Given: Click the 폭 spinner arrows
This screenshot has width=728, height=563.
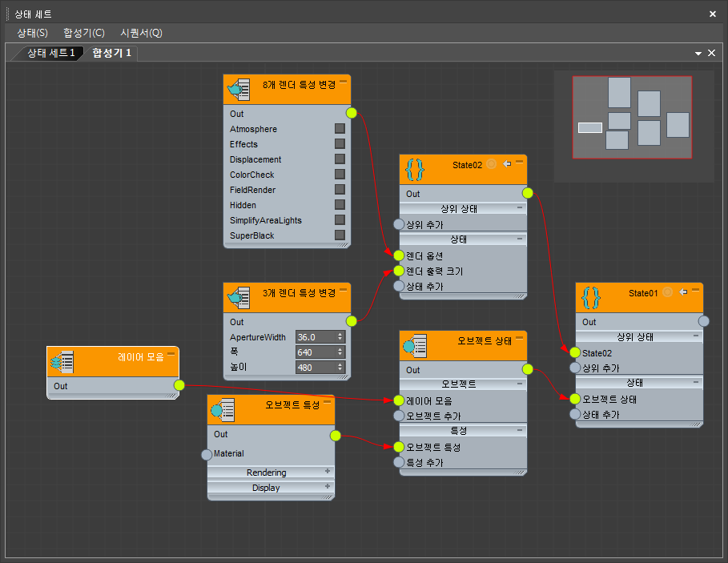Looking at the screenshot, I should (340, 352).
